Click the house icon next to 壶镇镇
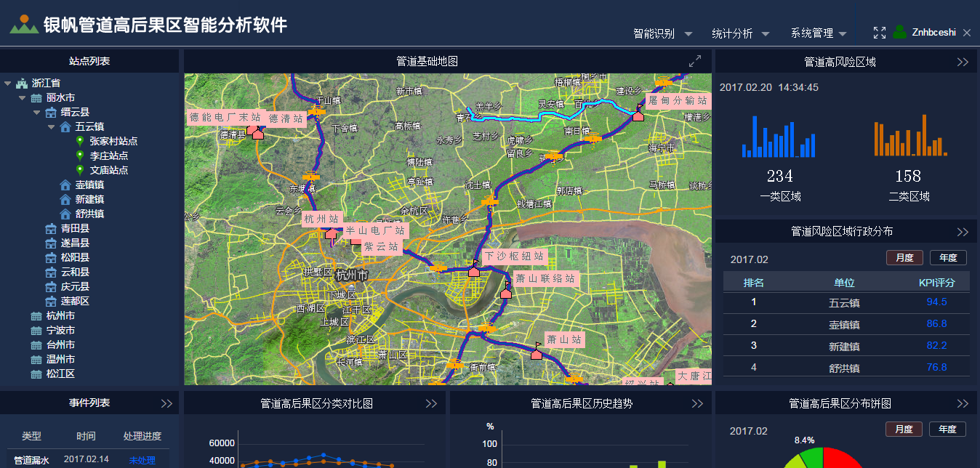The height and width of the screenshot is (468, 980). (65, 185)
